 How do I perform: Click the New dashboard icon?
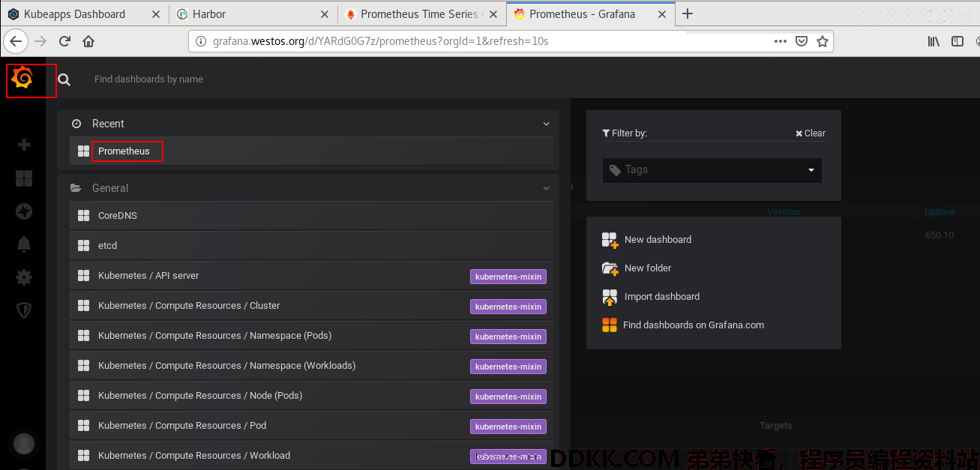[x=610, y=240]
